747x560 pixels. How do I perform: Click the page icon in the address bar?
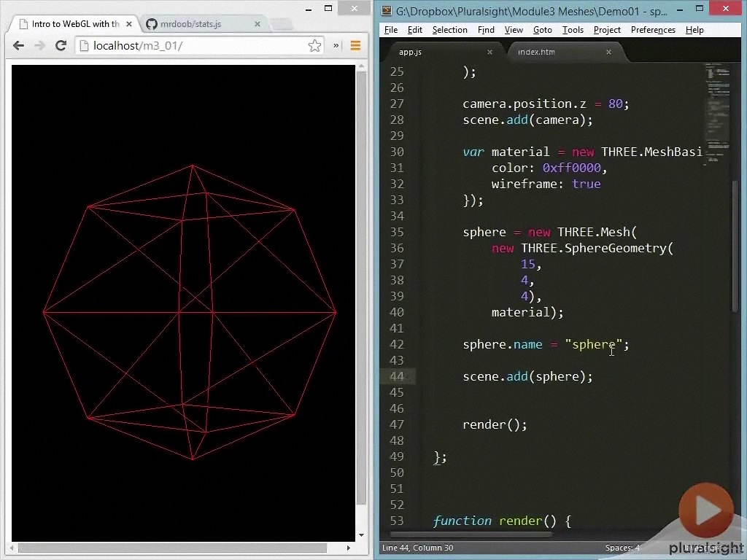(84, 46)
